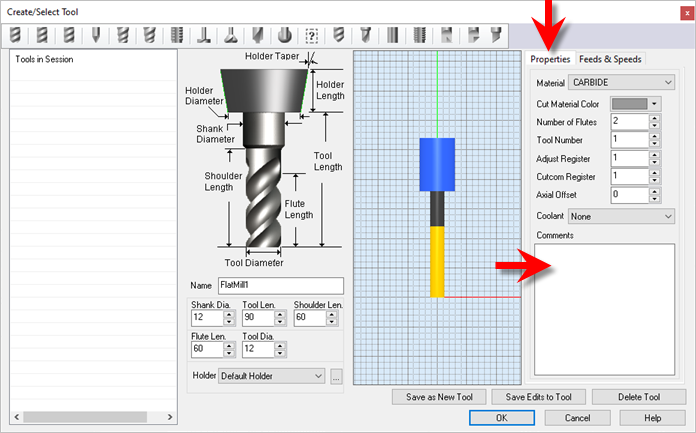Click the Tools in Session list header
Screen dimensions: 696x433
[x=44, y=59]
